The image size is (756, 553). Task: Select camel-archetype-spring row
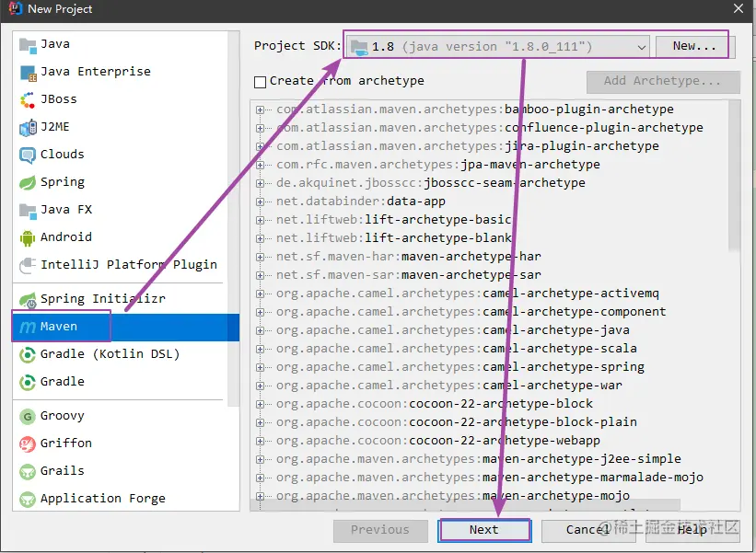tap(460, 367)
